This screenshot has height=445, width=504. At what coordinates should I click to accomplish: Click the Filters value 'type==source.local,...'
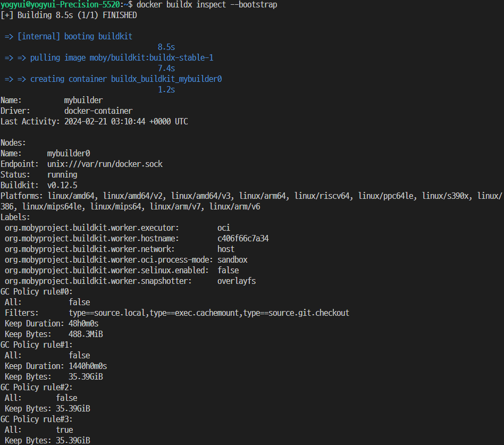(209, 313)
